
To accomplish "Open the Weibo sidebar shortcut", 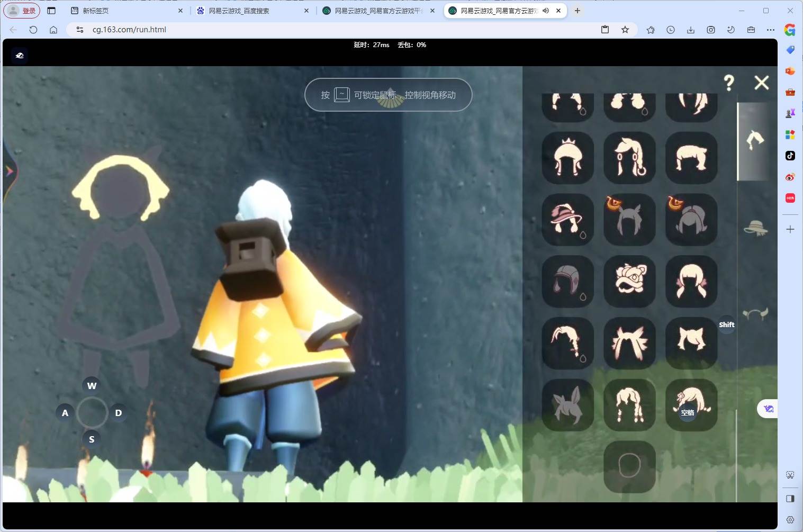I will pyautogui.click(x=790, y=177).
